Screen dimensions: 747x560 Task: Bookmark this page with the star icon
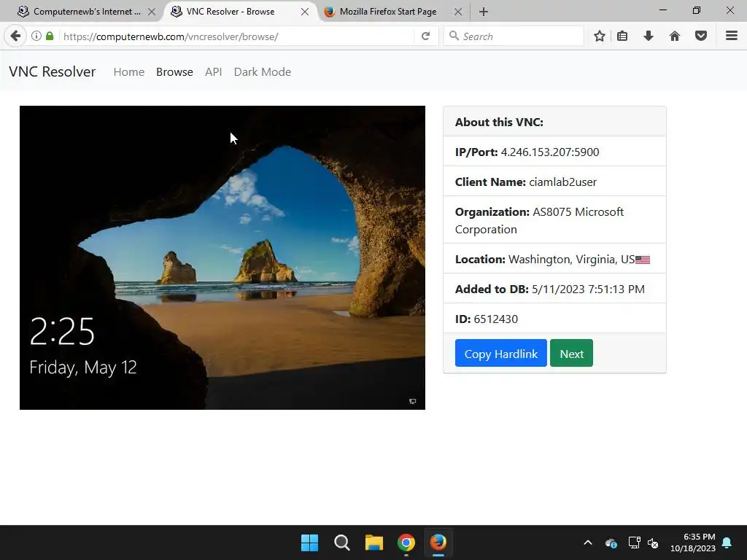pos(600,36)
